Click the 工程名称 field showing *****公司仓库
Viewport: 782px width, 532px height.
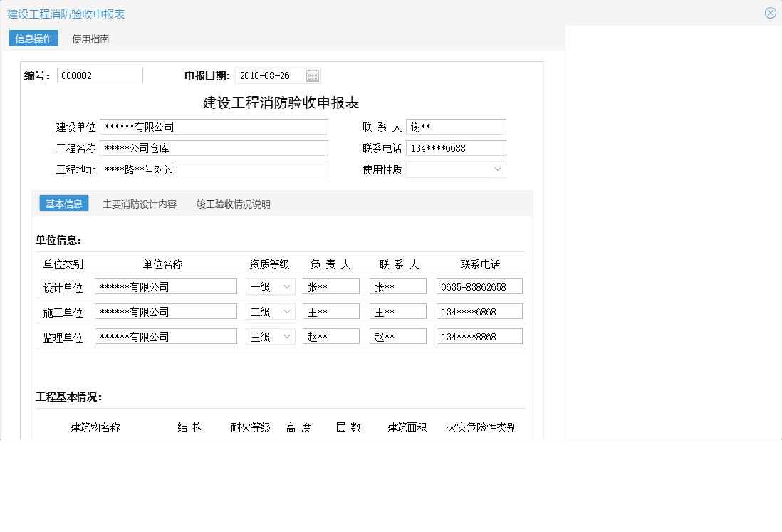pyautogui.click(x=214, y=147)
